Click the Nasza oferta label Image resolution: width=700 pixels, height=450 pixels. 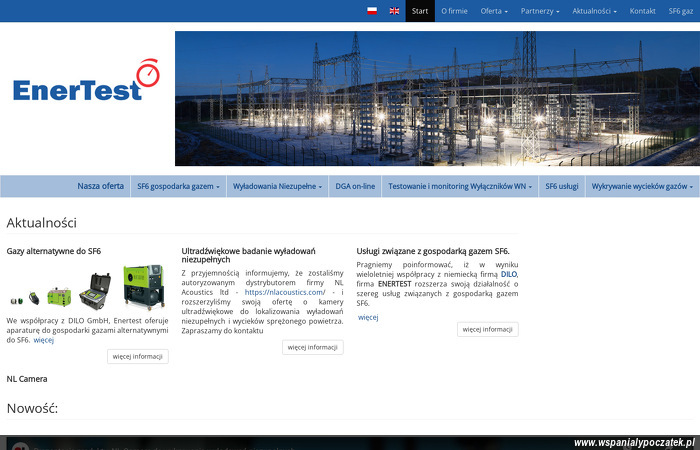100,186
